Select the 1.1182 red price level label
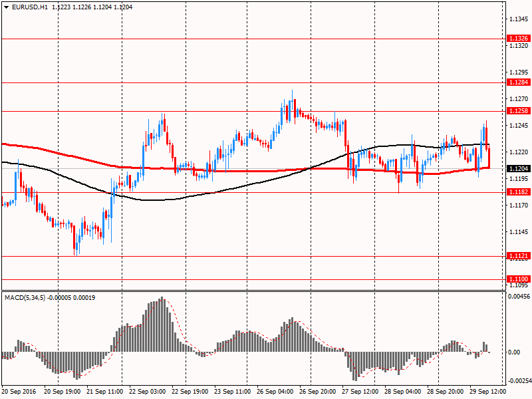 pyautogui.click(x=519, y=192)
